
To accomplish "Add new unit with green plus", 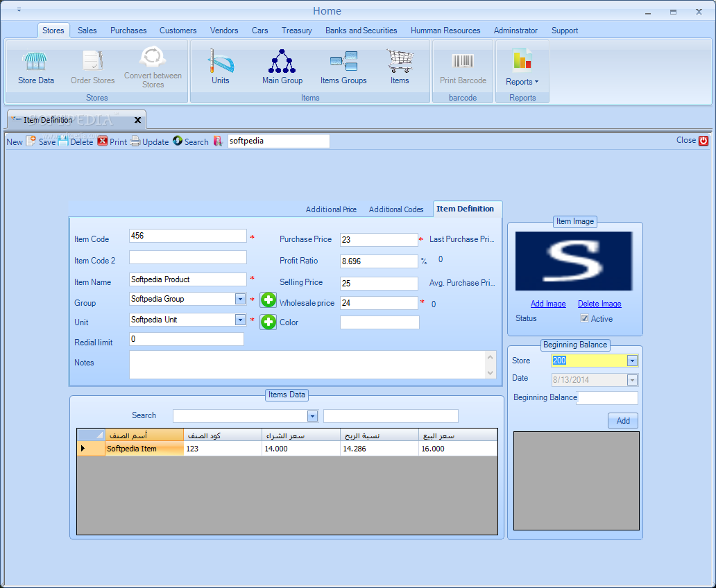I will coord(268,322).
